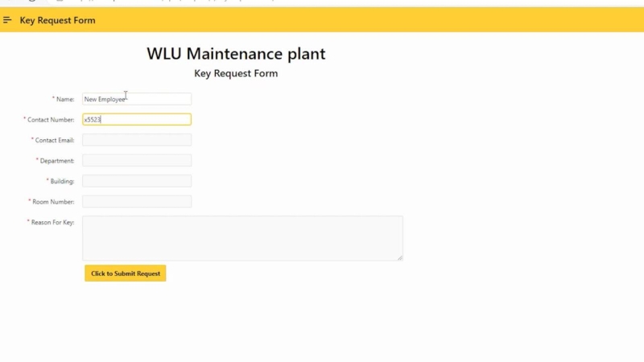Select the Department input field

[x=137, y=161]
